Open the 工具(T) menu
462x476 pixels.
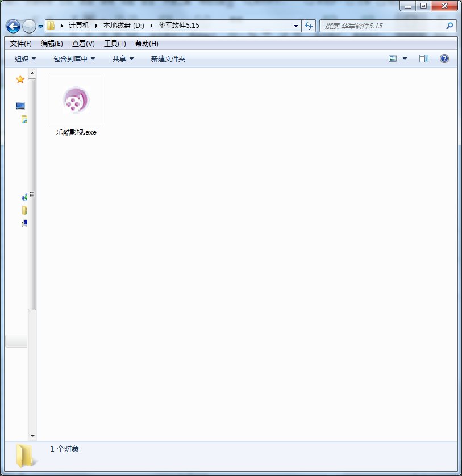pos(115,44)
